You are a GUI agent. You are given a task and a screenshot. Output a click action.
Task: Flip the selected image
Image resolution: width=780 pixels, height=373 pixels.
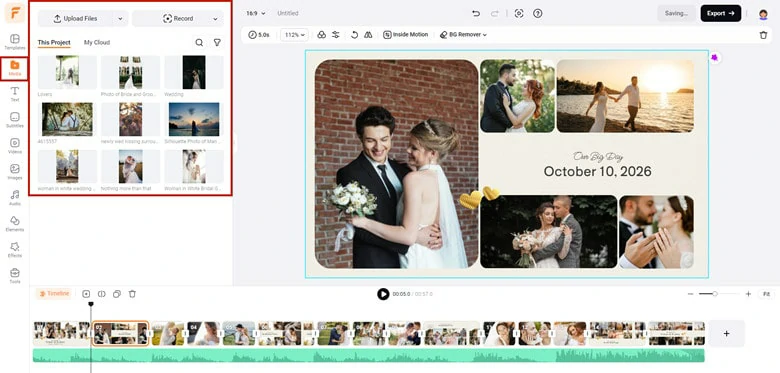click(x=368, y=35)
